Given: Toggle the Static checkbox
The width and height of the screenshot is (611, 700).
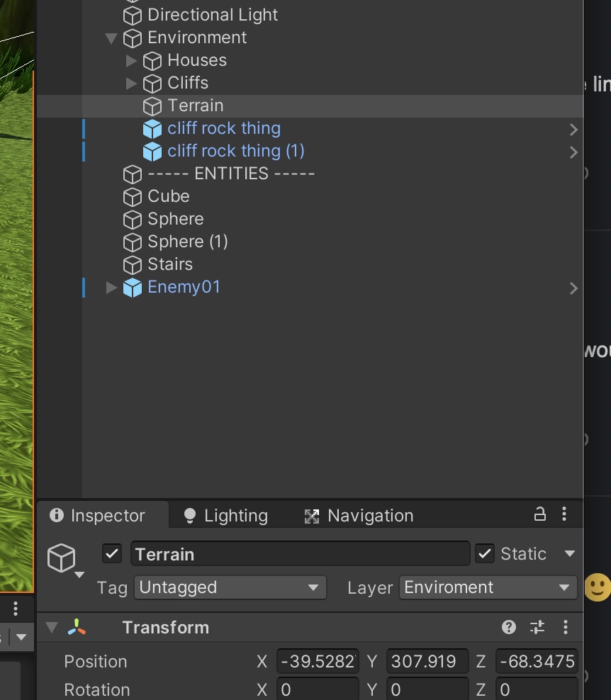Looking at the screenshot, I should (485, 553).
